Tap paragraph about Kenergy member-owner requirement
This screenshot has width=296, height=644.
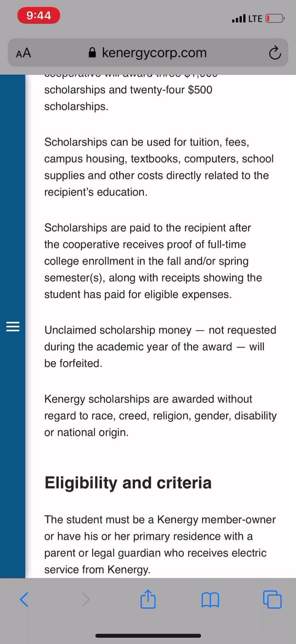click(160, 545)
